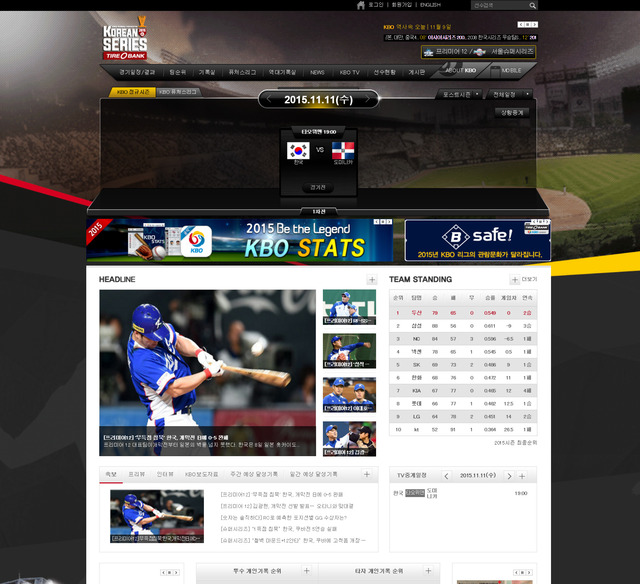Click the 서울슈퍼시리즈 link
The width and height of the screenshot is (640, 584).
(512, 52)
